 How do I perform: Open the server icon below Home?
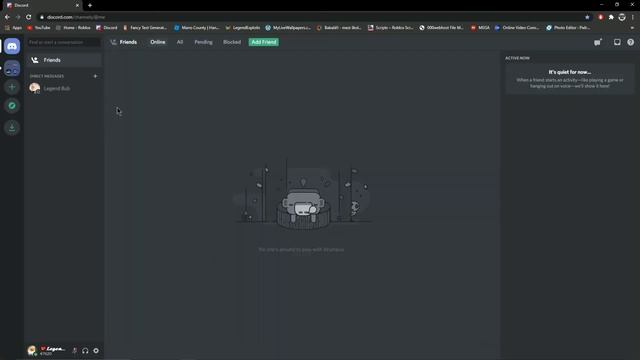(x=12, y=68)
